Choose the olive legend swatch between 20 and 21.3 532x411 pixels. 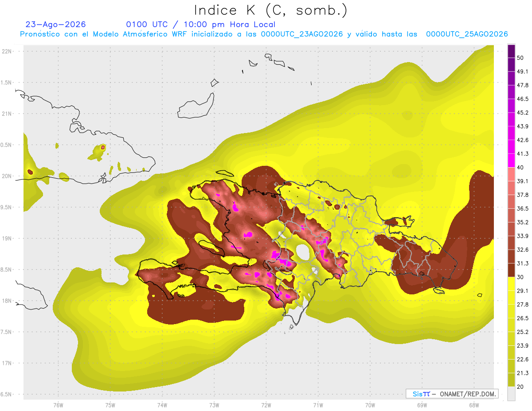tap(511, 380)
